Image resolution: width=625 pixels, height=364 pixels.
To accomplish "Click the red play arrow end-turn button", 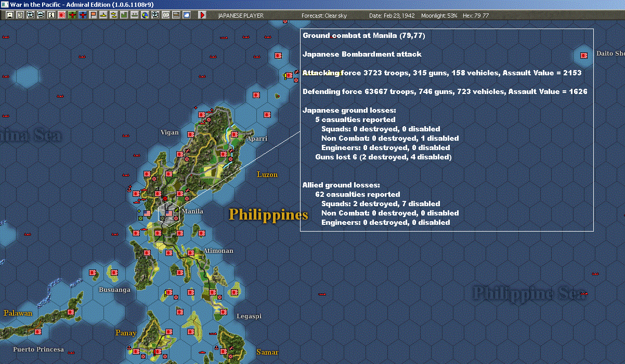I will point(203,15).
